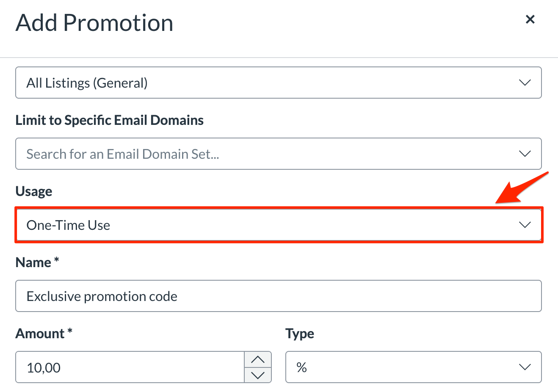Open the Type dropdown chevron

(x=525, y=367)
